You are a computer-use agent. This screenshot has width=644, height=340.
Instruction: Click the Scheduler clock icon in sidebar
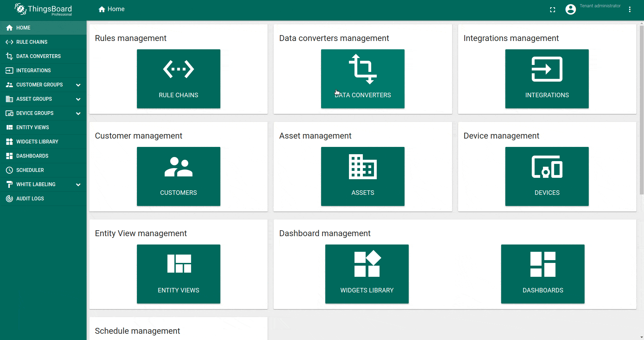(x=9, y=170)
